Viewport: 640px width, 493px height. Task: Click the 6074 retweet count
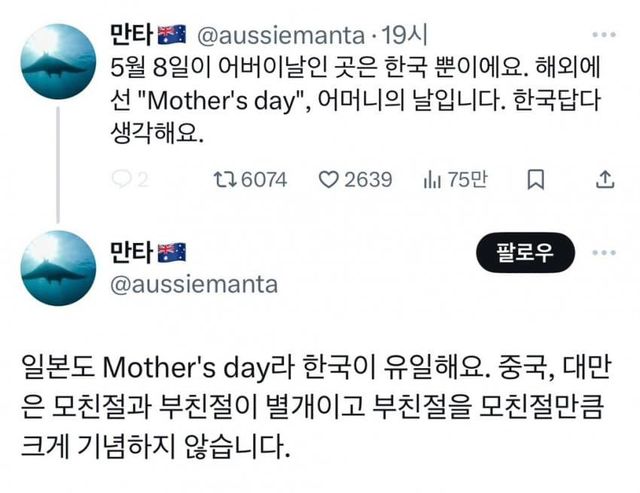coord(264,179)
